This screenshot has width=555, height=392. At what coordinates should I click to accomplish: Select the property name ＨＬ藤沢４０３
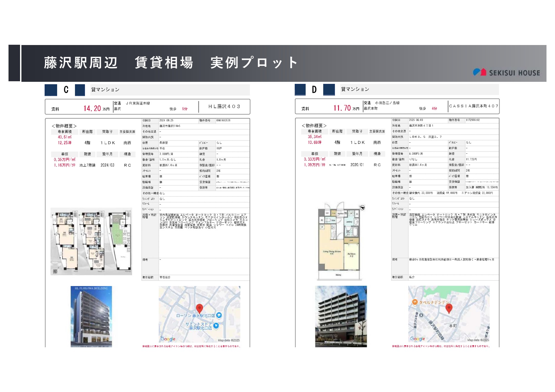pos(224,107)
